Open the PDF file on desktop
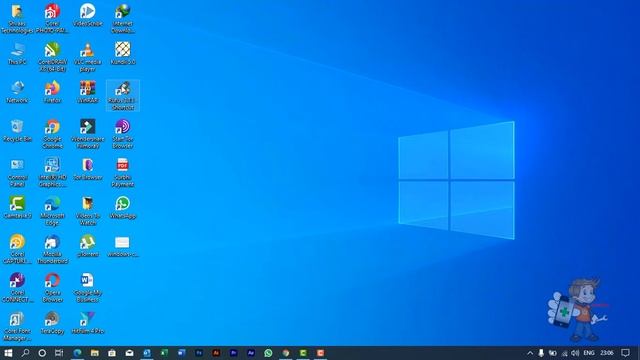 click(x=122, y=172)
